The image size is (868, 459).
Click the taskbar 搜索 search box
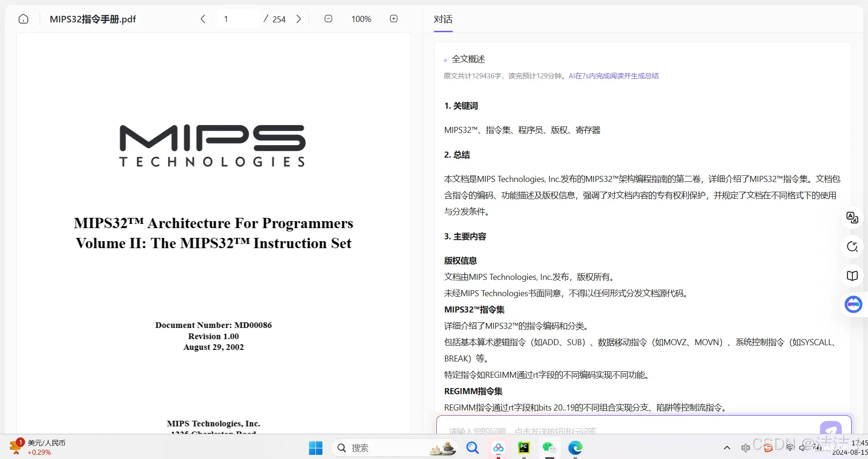tap(395, 448)
